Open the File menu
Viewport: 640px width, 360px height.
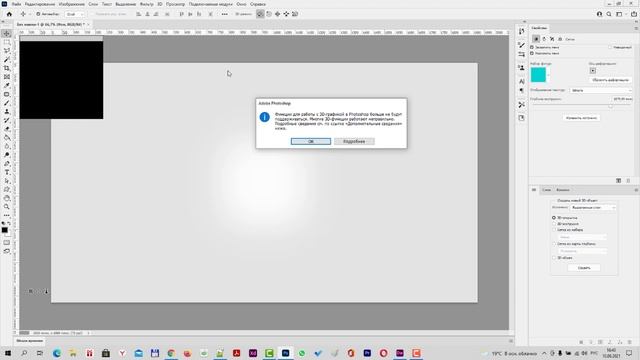(x=16, y=4)
